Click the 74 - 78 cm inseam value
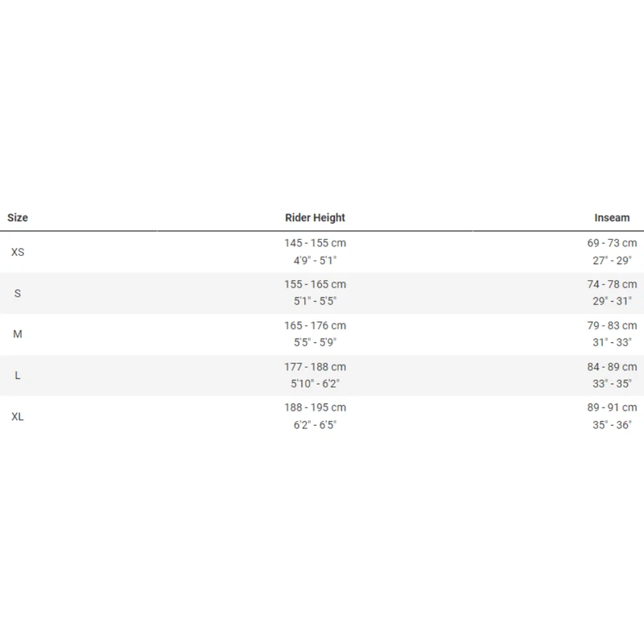The height and width of the screenshot is (644, 644). coord(612,284)
